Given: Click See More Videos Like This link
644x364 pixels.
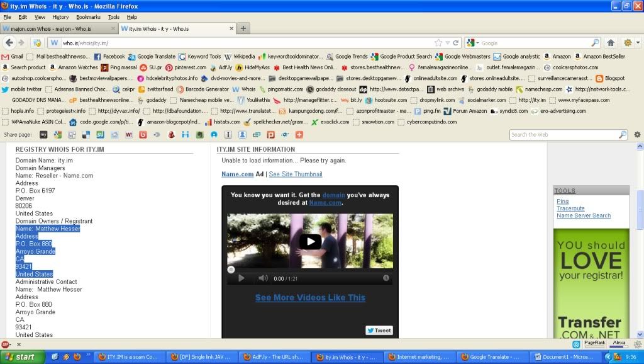Looking at the screenshot, I should tap(310, 297).
